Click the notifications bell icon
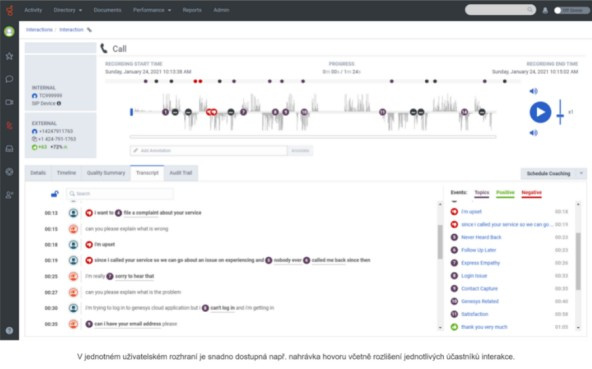 (545, 11)
